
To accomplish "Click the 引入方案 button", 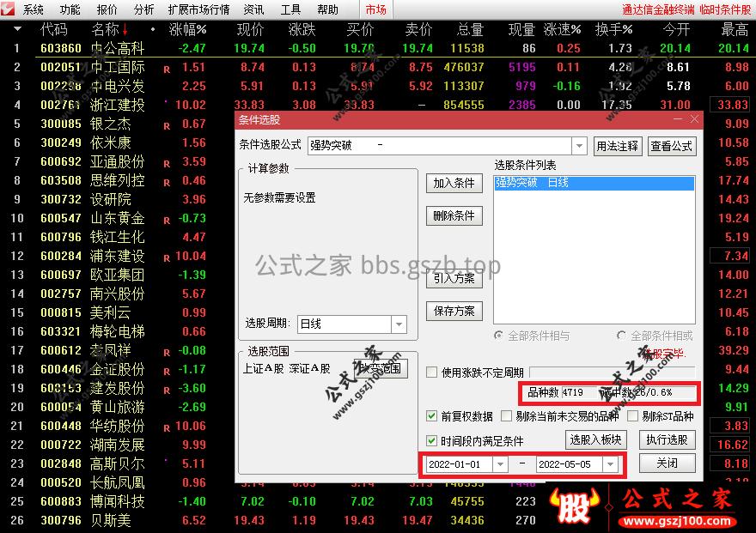I will (454, 278).
